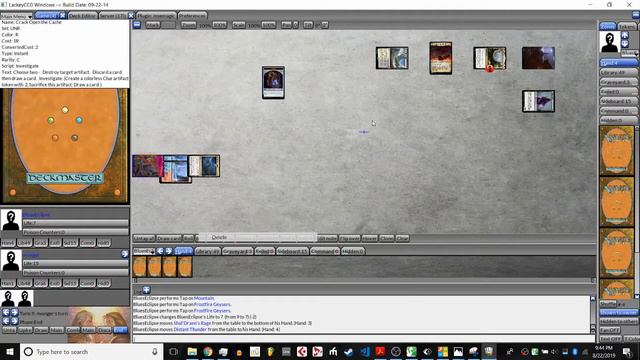
Task: Open the Gra3 graveyard of the Life:7 player
Action: click(40, 242)
